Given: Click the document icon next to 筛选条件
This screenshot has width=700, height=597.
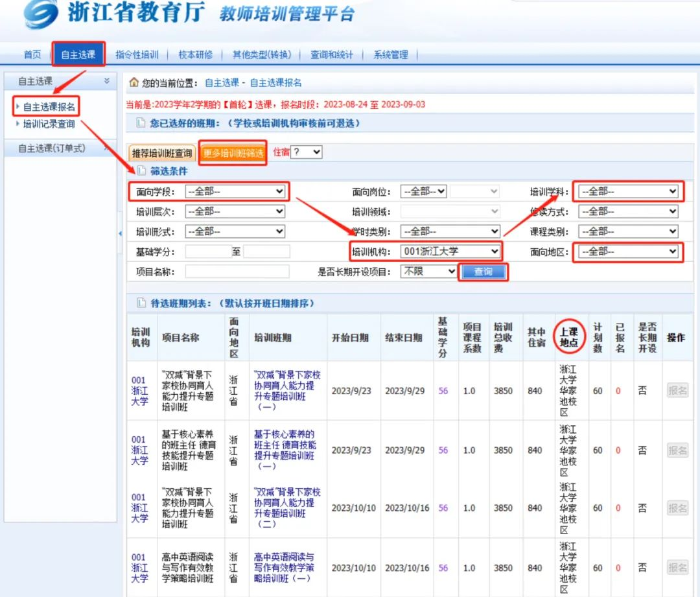Looking at the screenshot, I should tap(141, 171).
